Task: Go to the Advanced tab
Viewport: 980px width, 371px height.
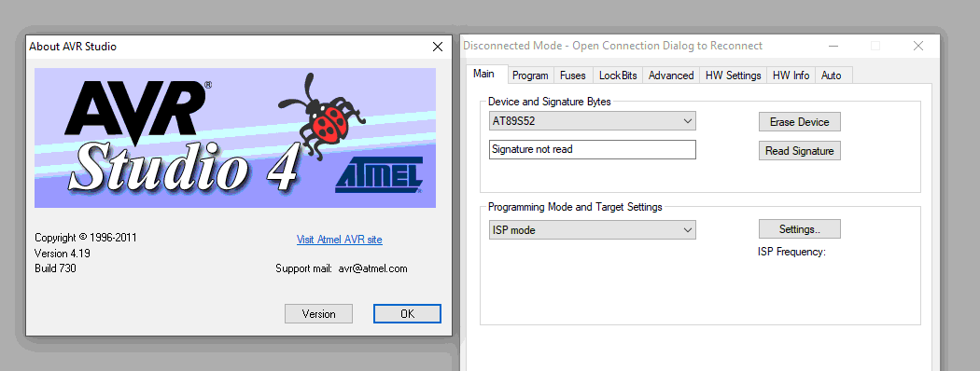Action: [671, 75]
